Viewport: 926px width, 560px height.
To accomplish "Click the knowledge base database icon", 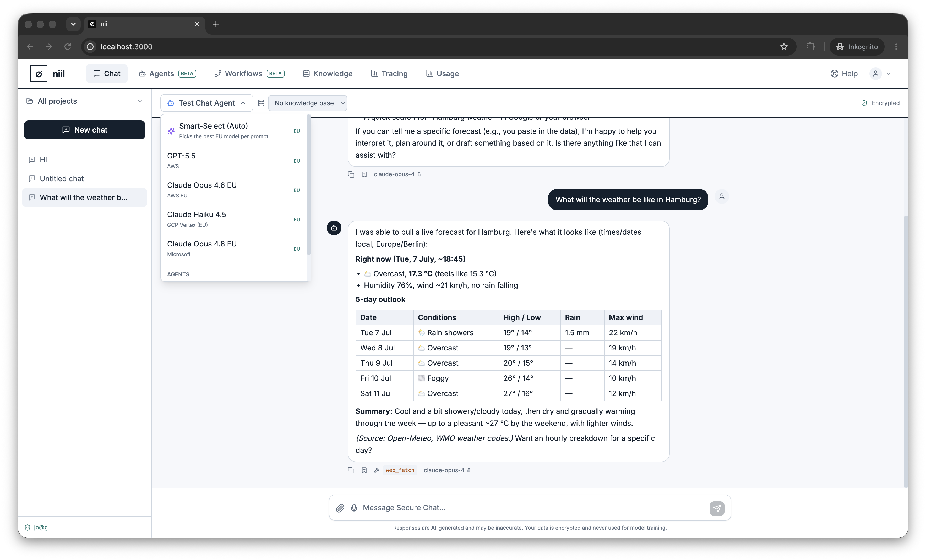I will [261, 103].
